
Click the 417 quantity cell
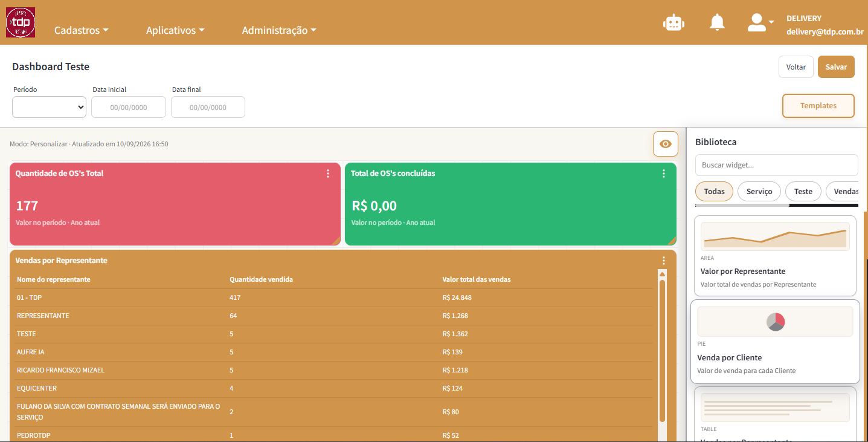tap(235, 297)
